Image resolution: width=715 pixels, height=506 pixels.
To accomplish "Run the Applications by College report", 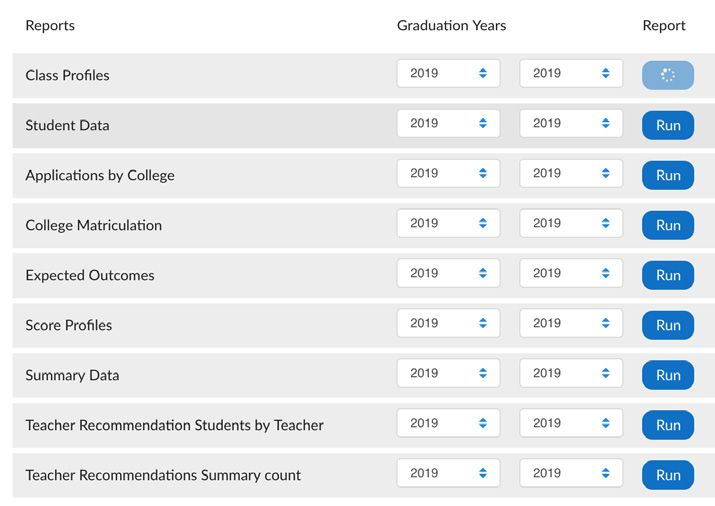I will pos(668,175).
